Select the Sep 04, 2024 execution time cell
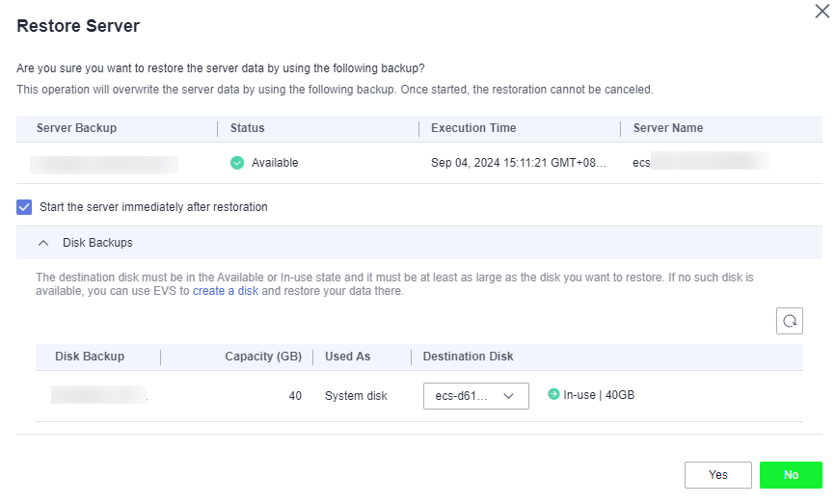The width and height of the screenshot is (835, 504). tap(519, 163)
